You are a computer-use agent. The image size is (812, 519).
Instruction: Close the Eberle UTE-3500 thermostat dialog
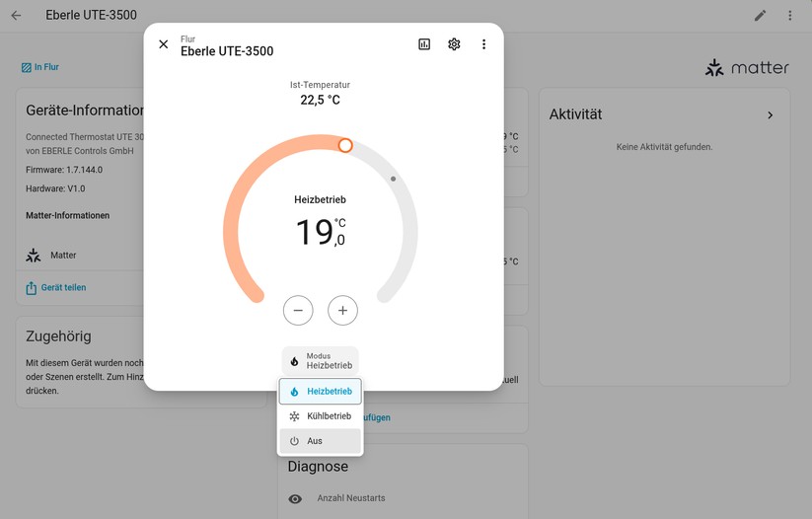(163, 44)
